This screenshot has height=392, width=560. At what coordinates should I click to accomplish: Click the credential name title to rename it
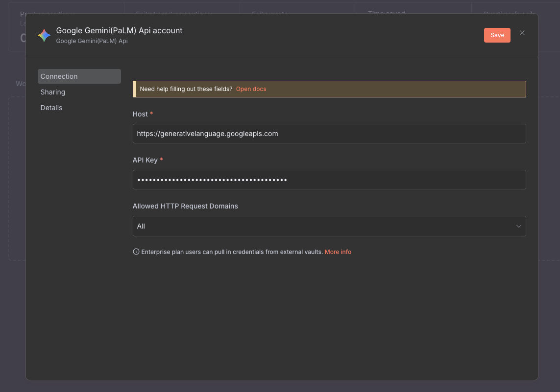click(x=119, y=30)
